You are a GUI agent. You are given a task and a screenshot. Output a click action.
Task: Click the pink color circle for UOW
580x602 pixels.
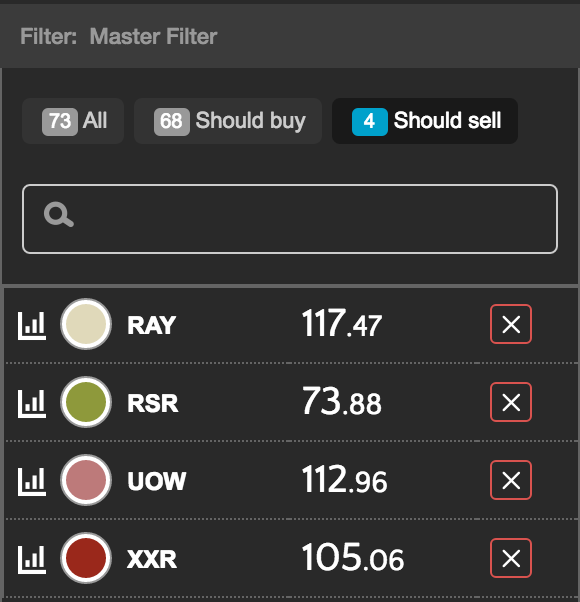click(86, 480)
